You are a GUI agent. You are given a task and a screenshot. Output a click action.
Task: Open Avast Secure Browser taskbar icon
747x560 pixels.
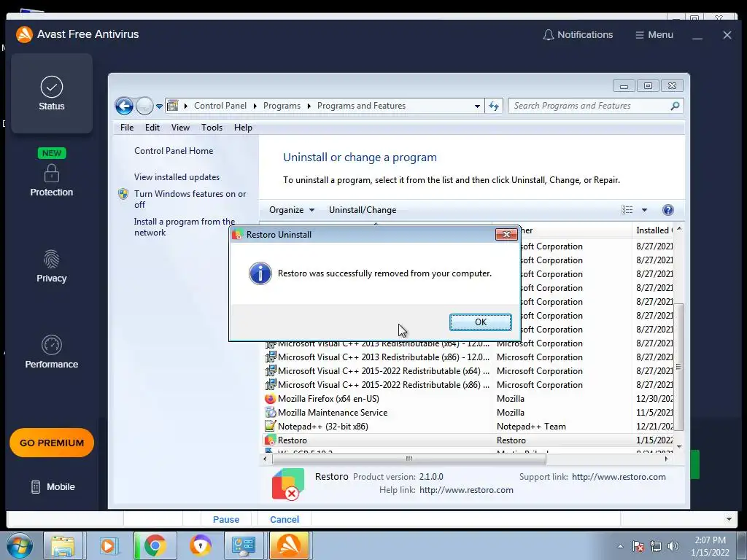tap(200, 545)
